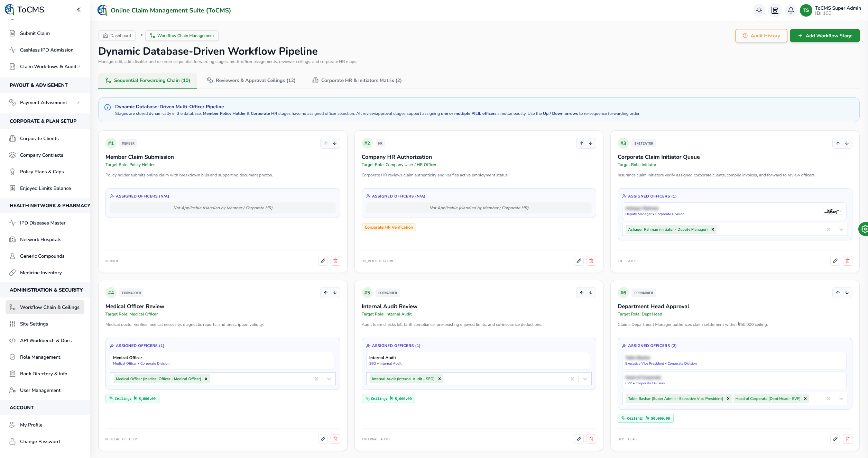Open Submit Claim in sidebar

(x=45, y=33)
